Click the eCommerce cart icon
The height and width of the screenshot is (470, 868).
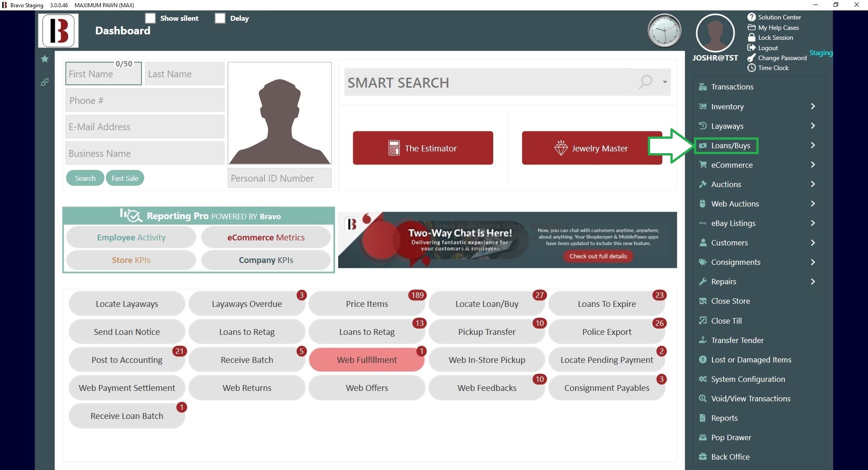(x=703, y=164)
